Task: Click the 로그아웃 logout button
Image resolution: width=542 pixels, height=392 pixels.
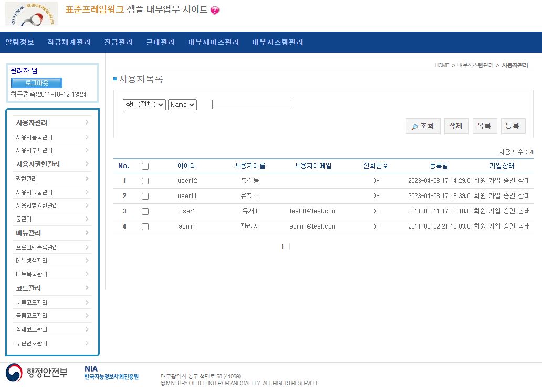Action: pyautogui.click(x=37, y=83)
